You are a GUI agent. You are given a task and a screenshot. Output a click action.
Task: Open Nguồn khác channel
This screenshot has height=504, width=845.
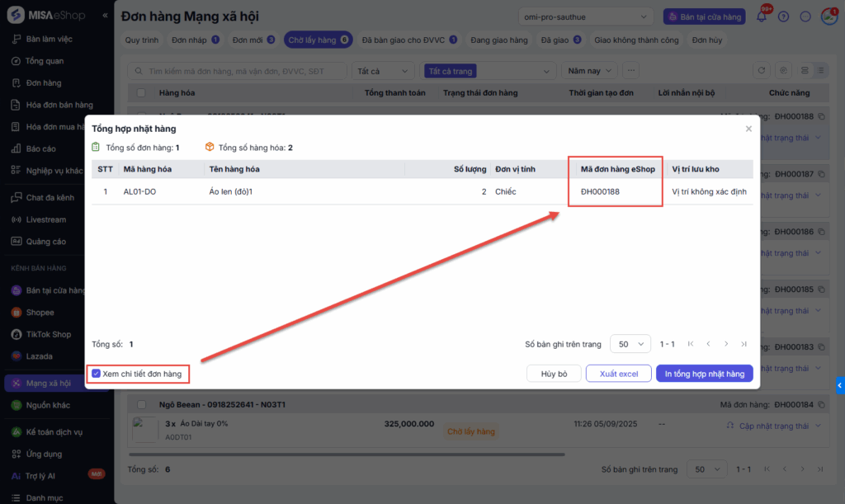click(47, 405)
